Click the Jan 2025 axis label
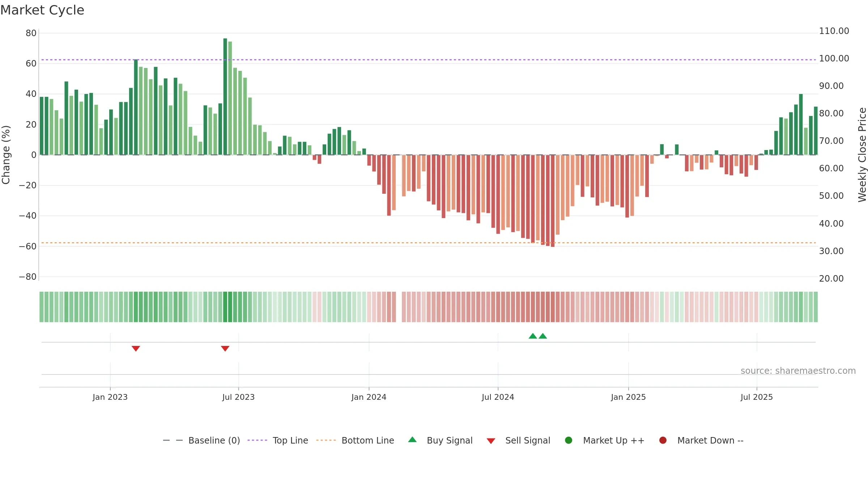The height and width of the screenshot is (488, 868). pos(628,397)
